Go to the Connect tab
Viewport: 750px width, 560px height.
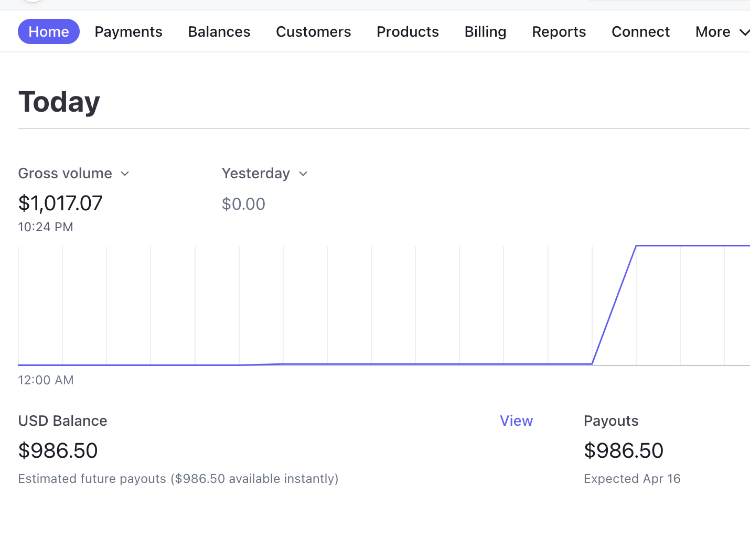coord(640,31)
